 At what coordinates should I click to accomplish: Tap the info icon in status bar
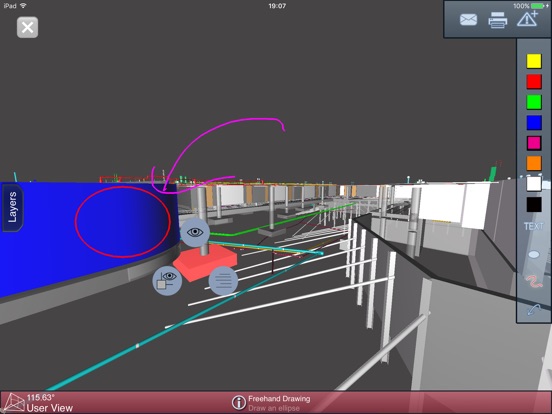(239, 402)
